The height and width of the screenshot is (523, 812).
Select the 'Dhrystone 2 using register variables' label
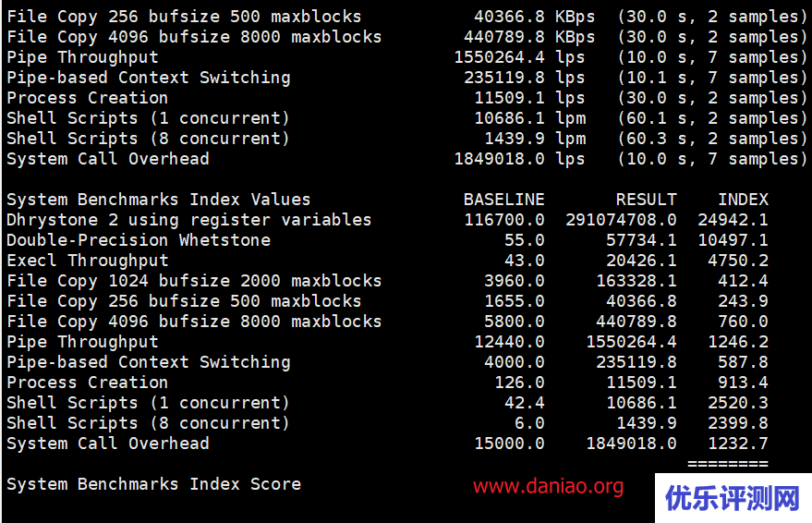[189, 220]
